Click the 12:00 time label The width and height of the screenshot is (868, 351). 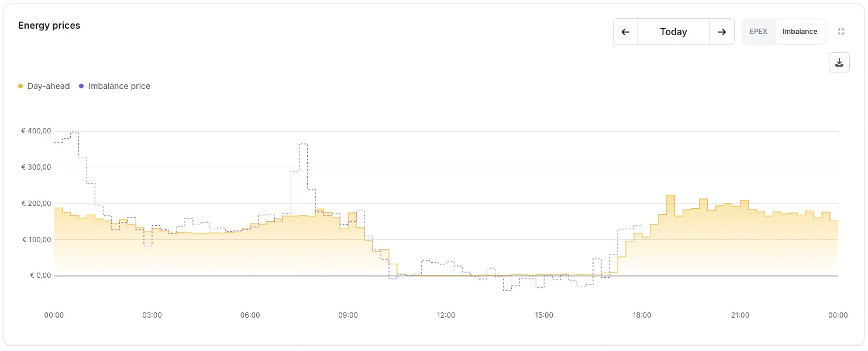446,315
